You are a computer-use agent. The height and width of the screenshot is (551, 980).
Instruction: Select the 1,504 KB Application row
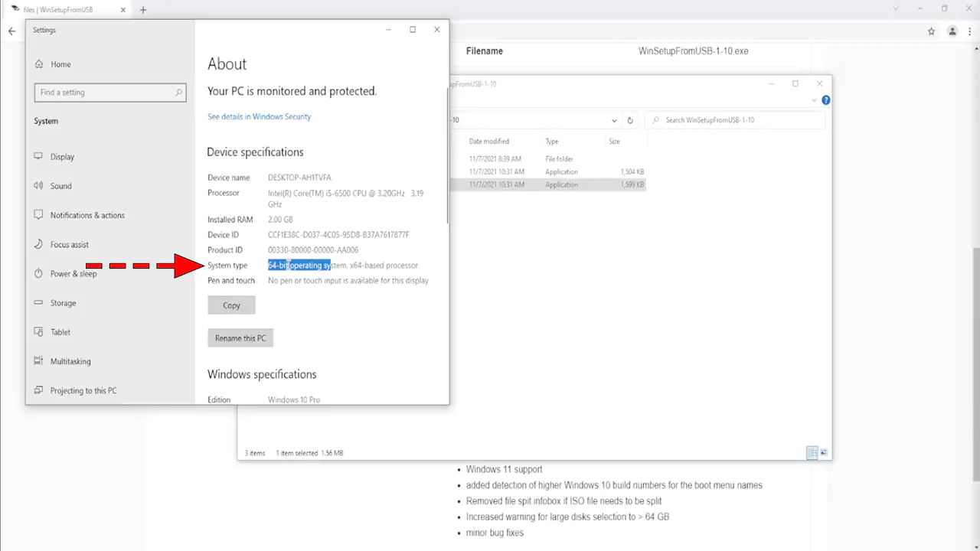(x=547, y=172)
